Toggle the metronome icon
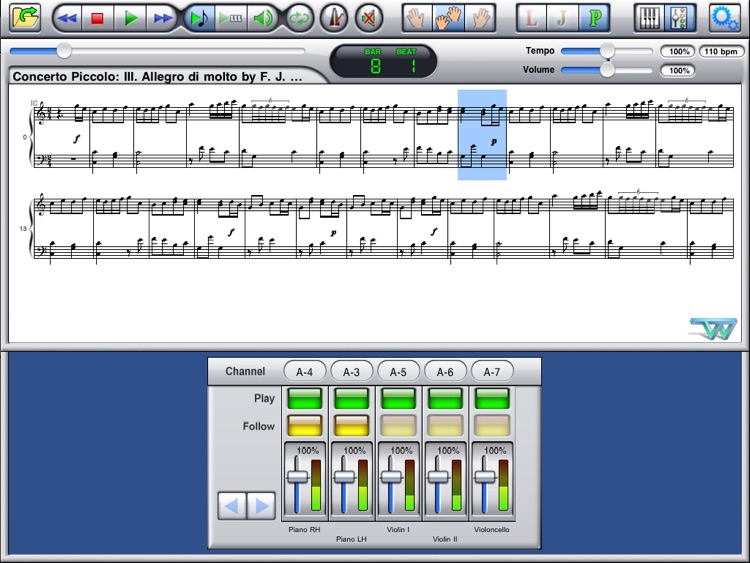Screen dimensions: 750x563 pos(334,18)
